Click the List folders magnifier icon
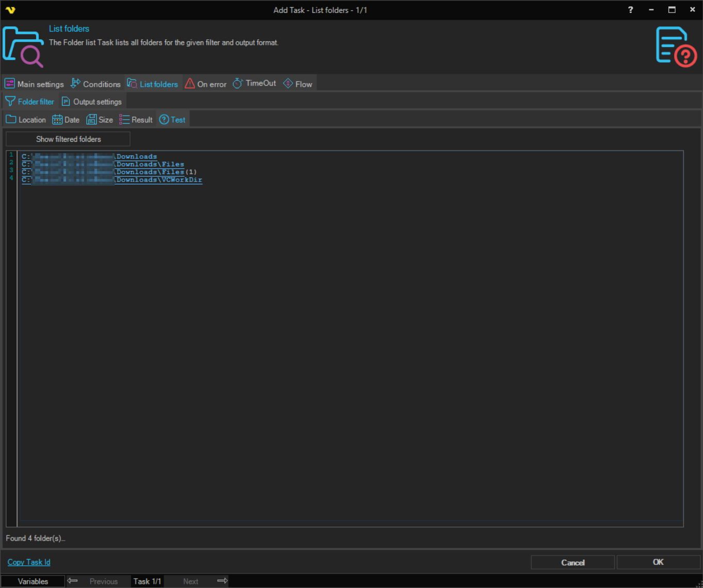This screenshot has height=588, width=703. [23, 46]
